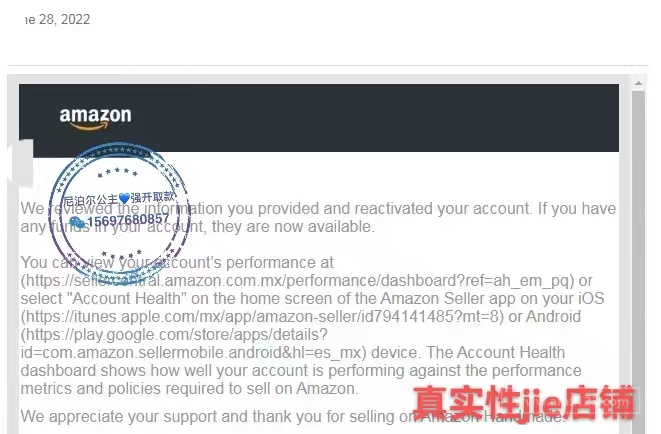Click the red 真实性jie店铺 watermark

pos(524,403)
